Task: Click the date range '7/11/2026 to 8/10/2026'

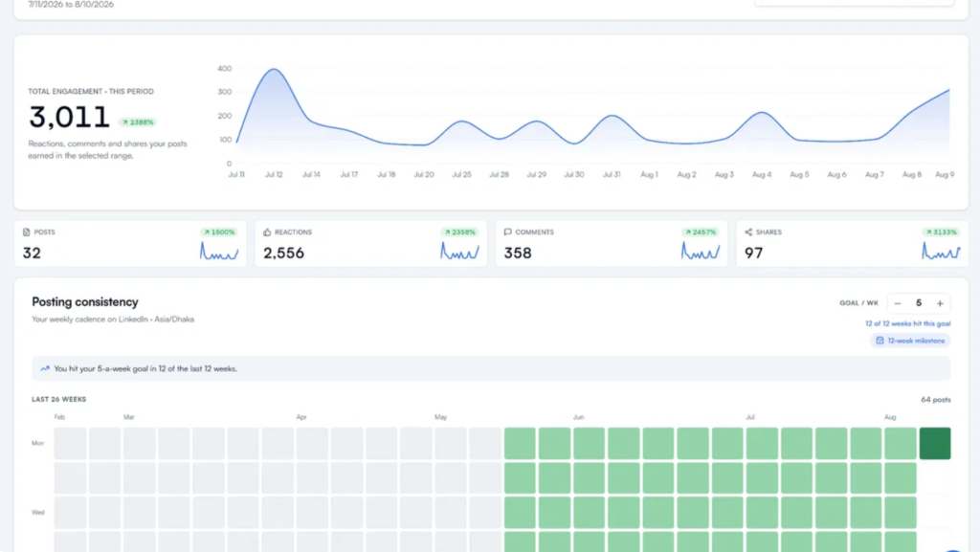Action: point(71,5)
